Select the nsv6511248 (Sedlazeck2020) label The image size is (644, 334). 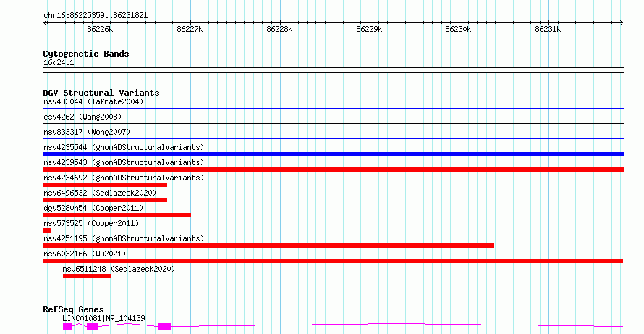coord(119,269)
